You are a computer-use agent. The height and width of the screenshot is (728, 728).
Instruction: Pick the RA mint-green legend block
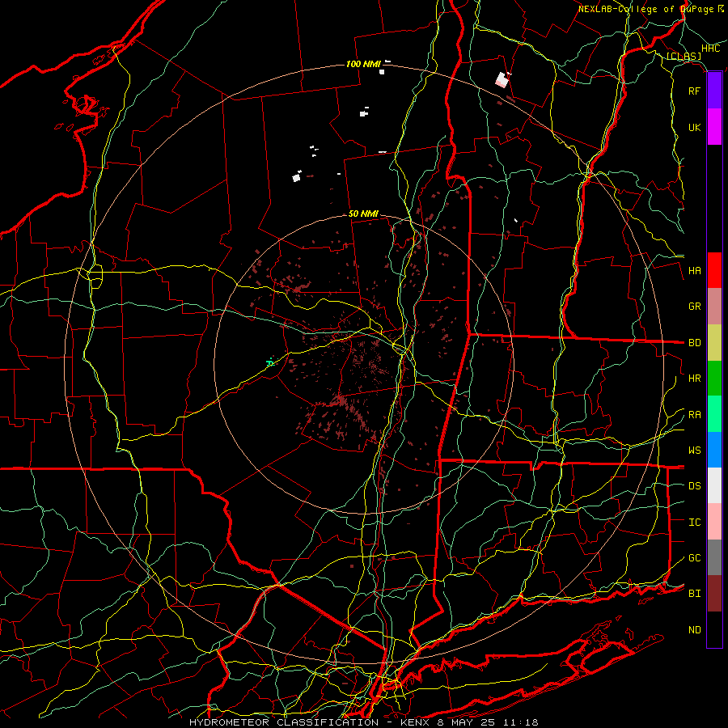click(714, 414)
